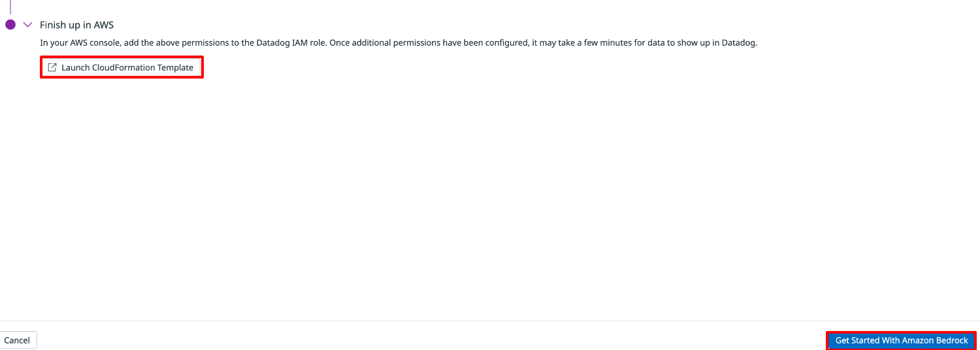Viewport: 980px width, 350px height.
Task: Toggle the chevron next to Finish up in AWS
Action: pos(27,25)
